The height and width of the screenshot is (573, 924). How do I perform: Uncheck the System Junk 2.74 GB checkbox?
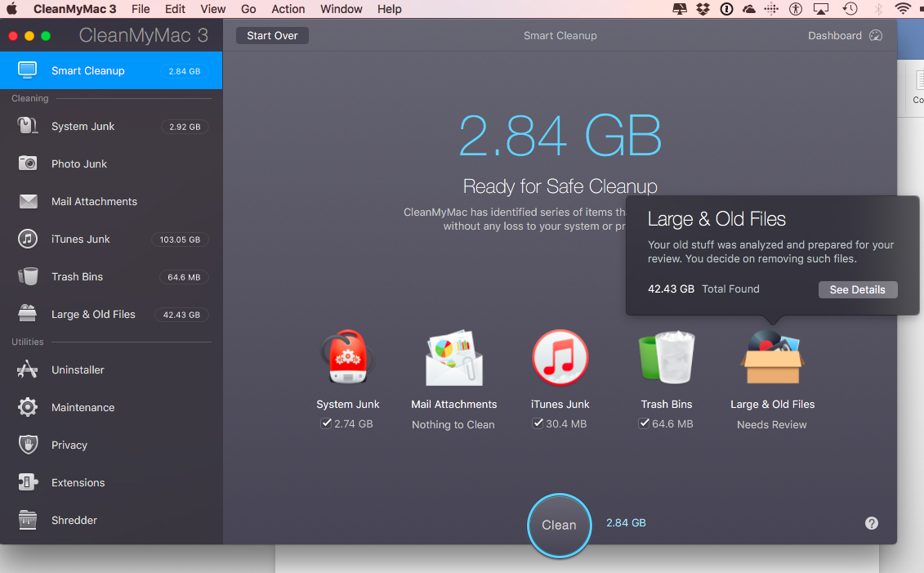[327, 423]
